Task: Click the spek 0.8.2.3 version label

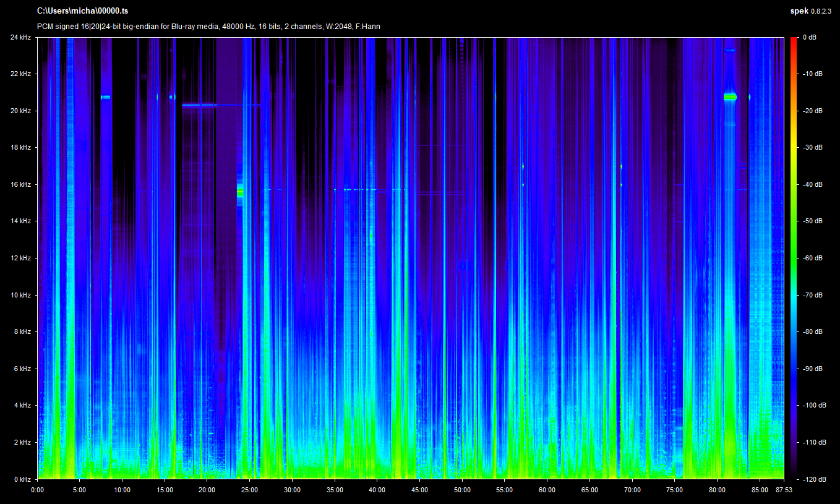Action: pyautogui.click(x=812, y=11)
